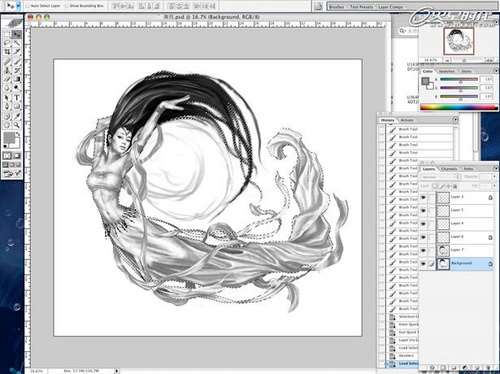Select the Magic Wand tool
The width and height of the screenshot is (500, 374).
(17, 43)
